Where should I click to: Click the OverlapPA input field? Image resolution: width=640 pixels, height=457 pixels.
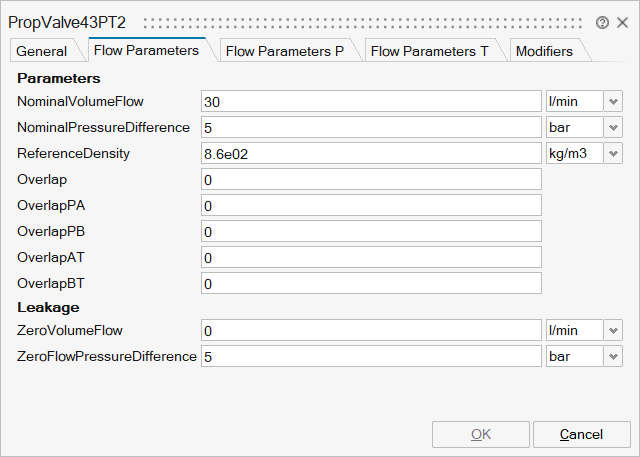pyautogui.click(x=370, y=205)
